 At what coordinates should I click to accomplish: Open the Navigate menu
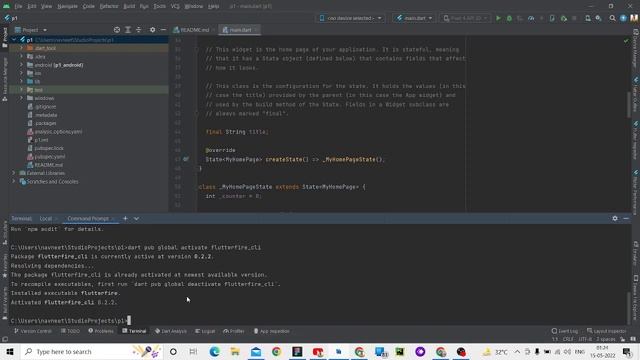[67, 6]
